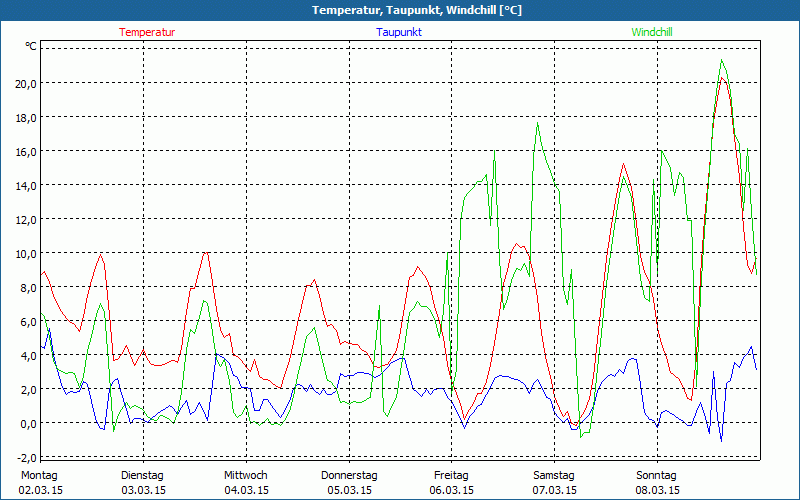Click the Sonntag day label
Screen dimensions: 800x500
click(x=657, y=476)
